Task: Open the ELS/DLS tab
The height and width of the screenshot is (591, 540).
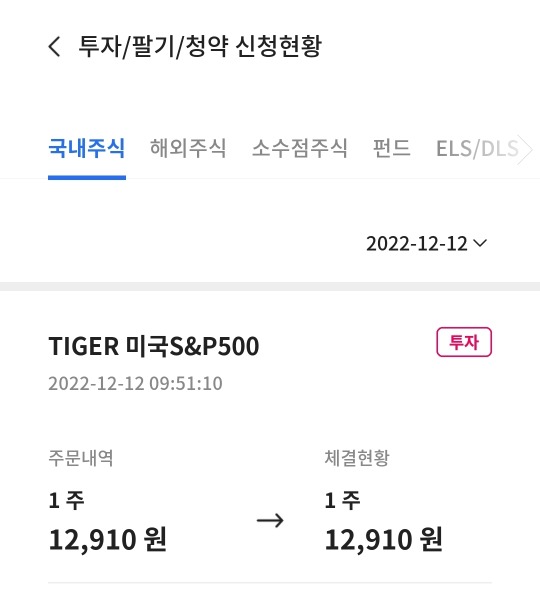Action: (477, 149)
